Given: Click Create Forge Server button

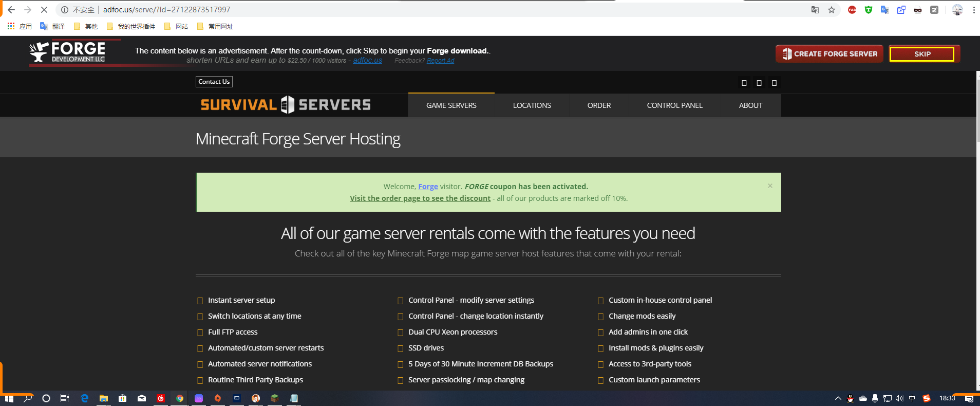Looking at the screenshot, I should coord(830,53).
